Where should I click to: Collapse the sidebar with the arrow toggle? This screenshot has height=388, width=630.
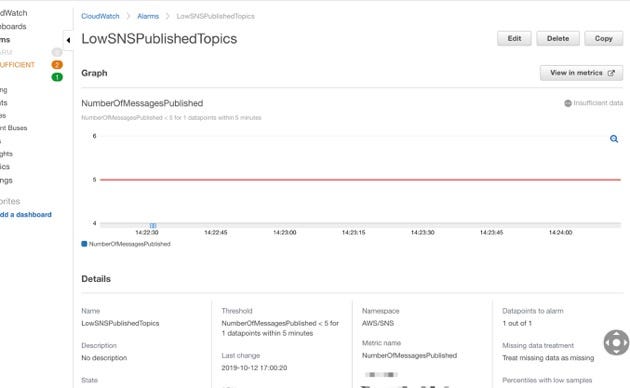tap(68, 40)
